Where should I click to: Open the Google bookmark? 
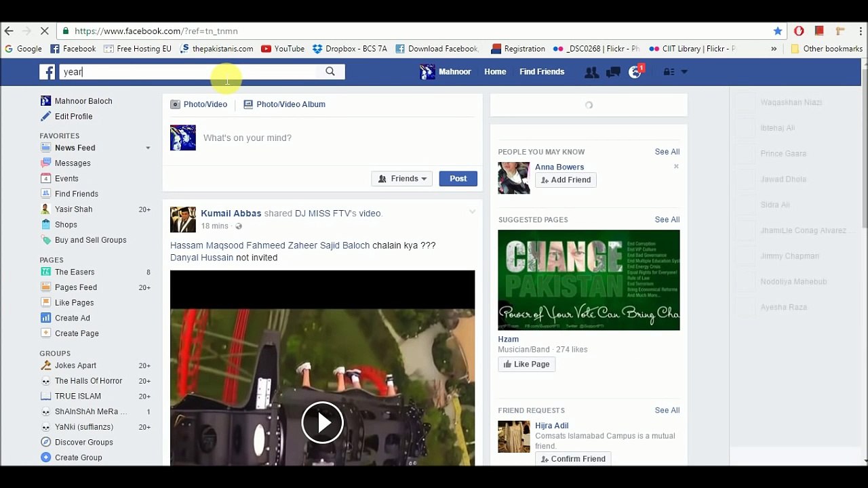tap(23, 49)
